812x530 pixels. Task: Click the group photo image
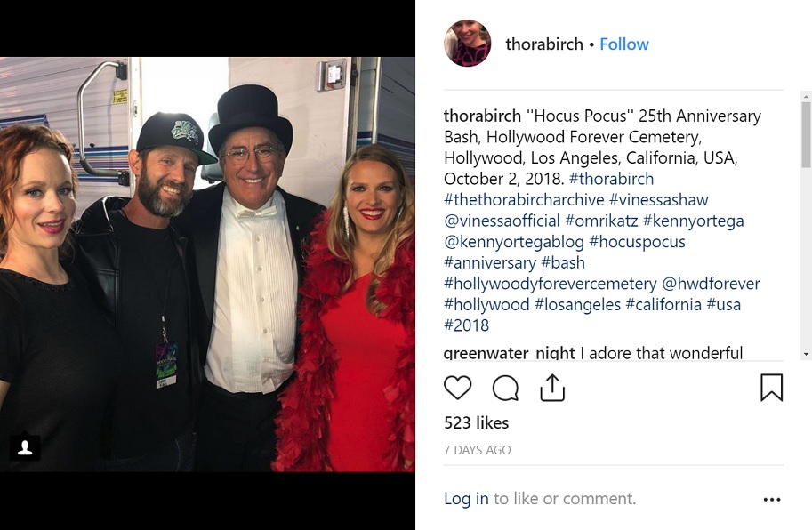point(207,264)
